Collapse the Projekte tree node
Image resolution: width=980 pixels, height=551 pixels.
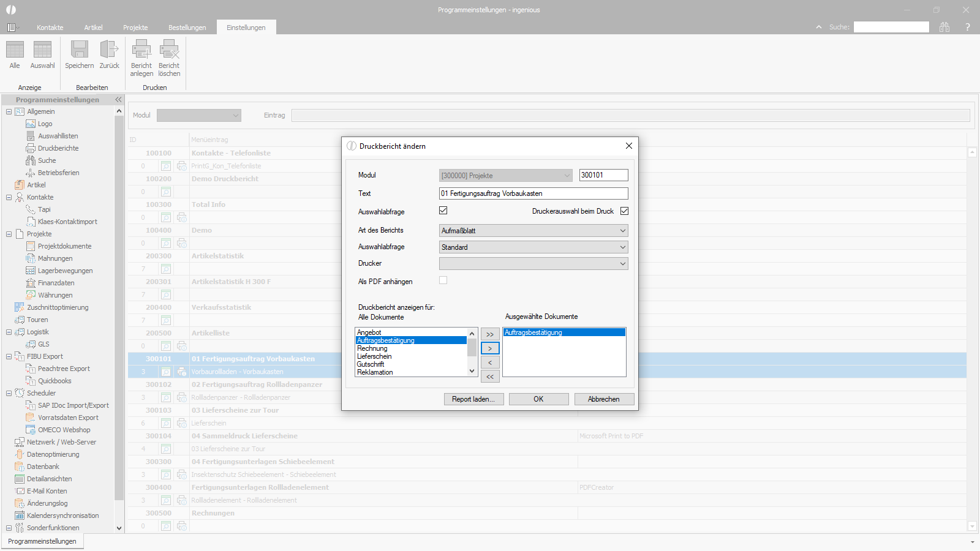(9, 234)
